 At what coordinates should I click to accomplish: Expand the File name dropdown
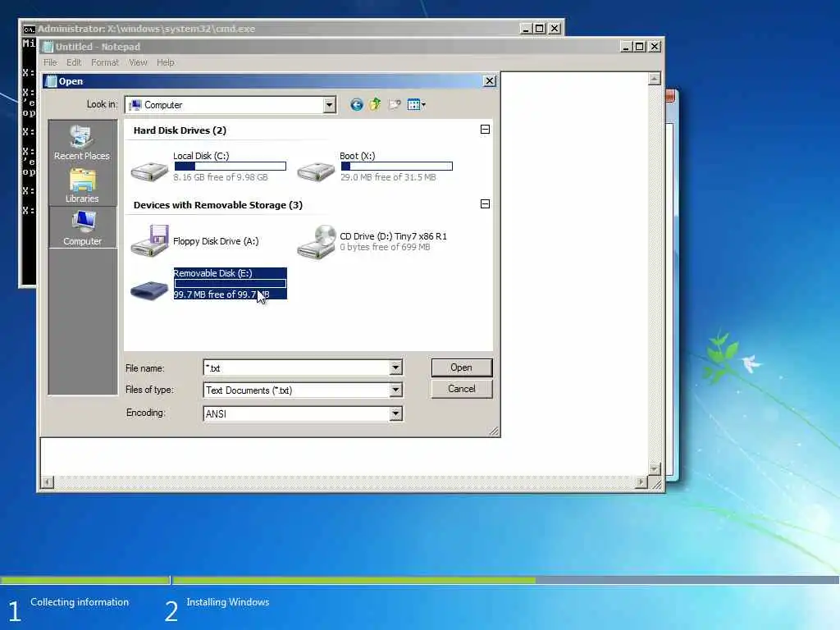(x=395, y=367)
